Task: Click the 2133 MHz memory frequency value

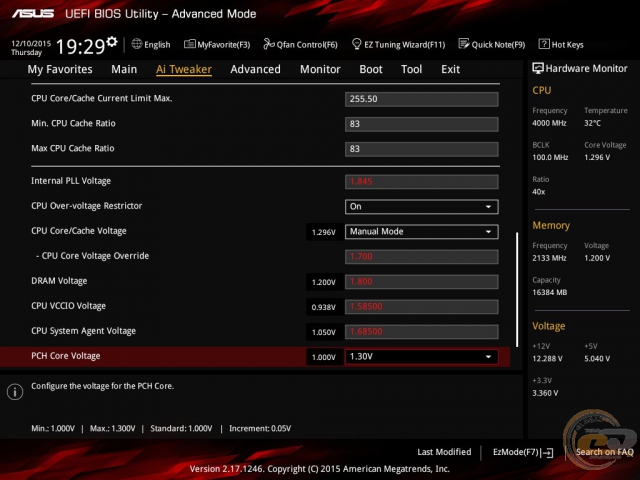Action: 549,258
